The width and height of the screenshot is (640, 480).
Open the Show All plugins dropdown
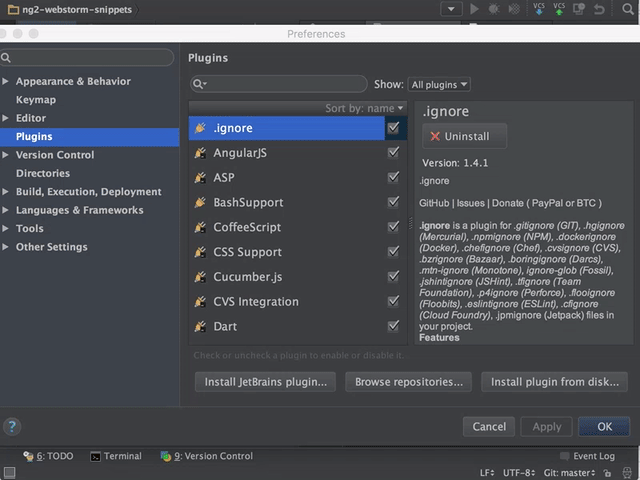pyautogui.click(x=439, y=84)
